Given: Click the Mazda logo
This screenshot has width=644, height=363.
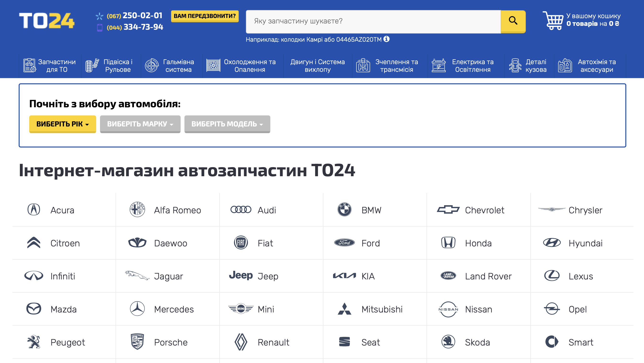Looking at the screenshot, I should 34,309.
